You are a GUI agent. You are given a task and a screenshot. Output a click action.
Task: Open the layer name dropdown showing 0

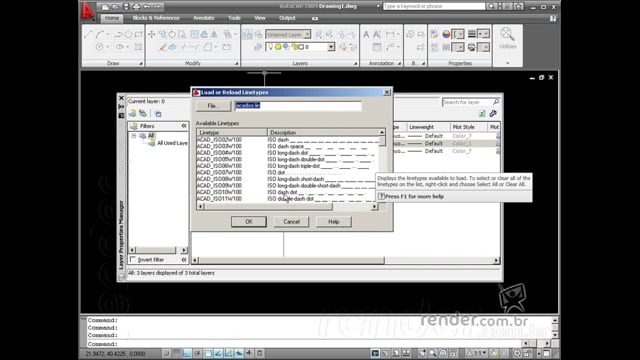300,47
